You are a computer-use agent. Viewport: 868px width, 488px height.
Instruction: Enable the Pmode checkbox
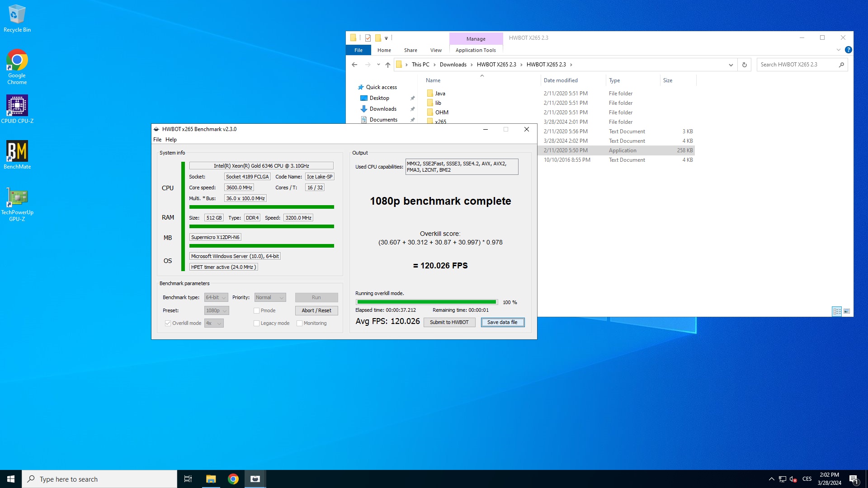[256, 310]
